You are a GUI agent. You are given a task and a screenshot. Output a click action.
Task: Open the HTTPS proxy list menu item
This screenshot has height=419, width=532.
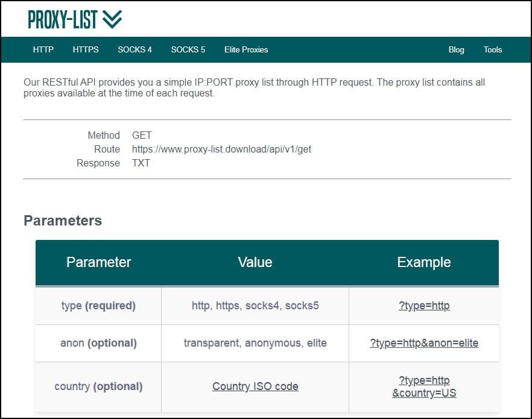point(85,50)
